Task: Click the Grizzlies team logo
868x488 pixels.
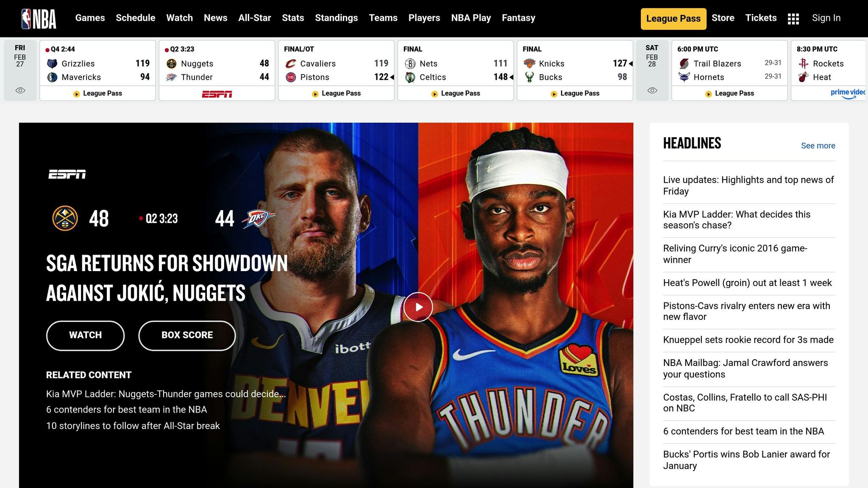Action: [x=52, y=64]
